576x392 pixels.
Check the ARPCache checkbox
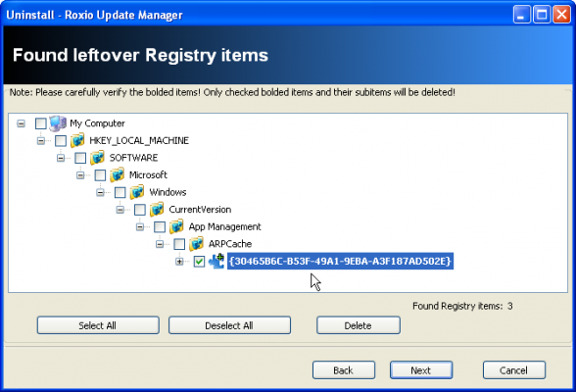pyautogui.click(x=179, y=244)
